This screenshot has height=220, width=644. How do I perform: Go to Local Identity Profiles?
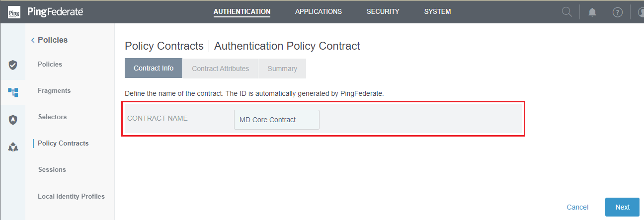click(x=71, y=196)
